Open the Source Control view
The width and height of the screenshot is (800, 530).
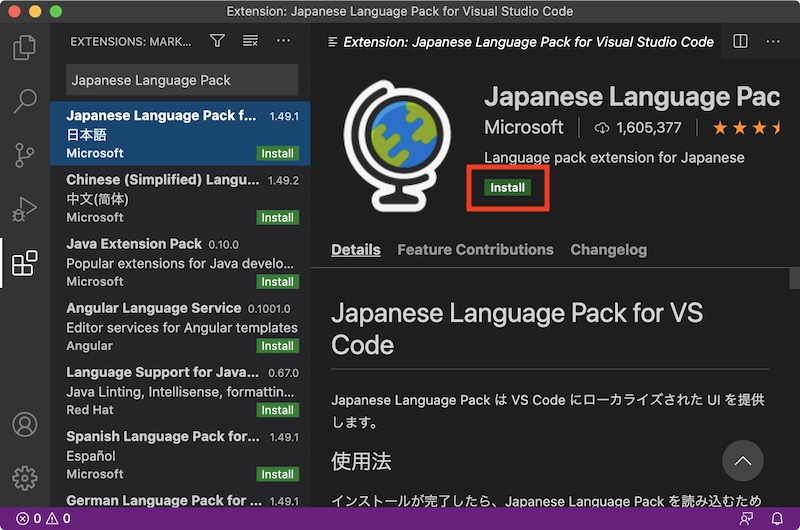click(x=24, y=155)
